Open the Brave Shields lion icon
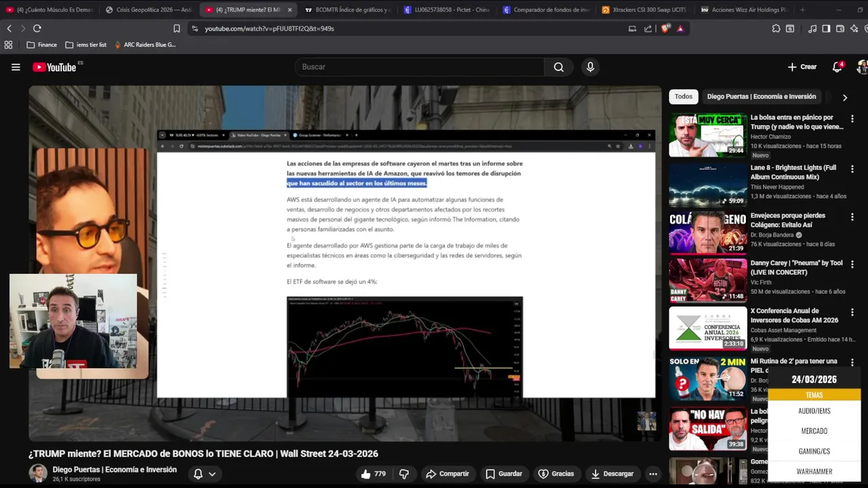The image size is (868, 488). (665, 28)
